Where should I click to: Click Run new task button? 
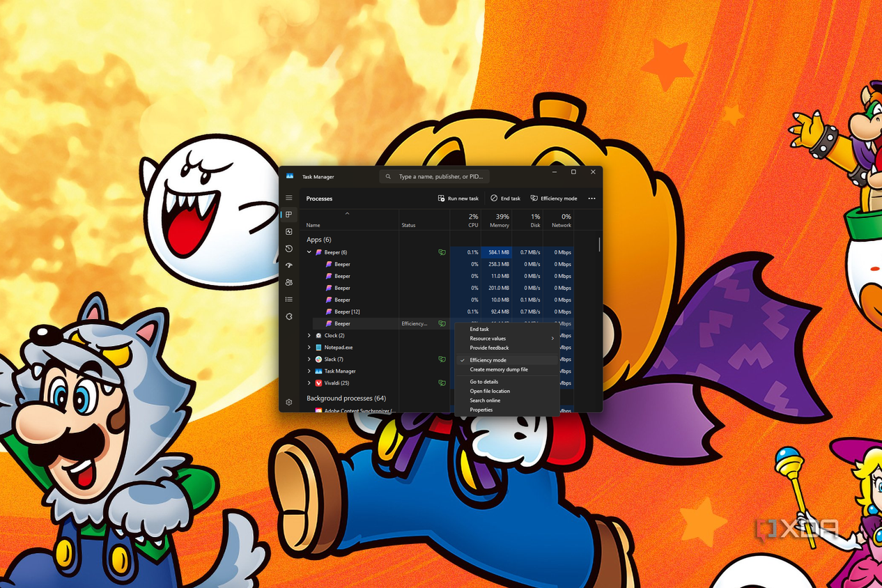coord(458,199)
